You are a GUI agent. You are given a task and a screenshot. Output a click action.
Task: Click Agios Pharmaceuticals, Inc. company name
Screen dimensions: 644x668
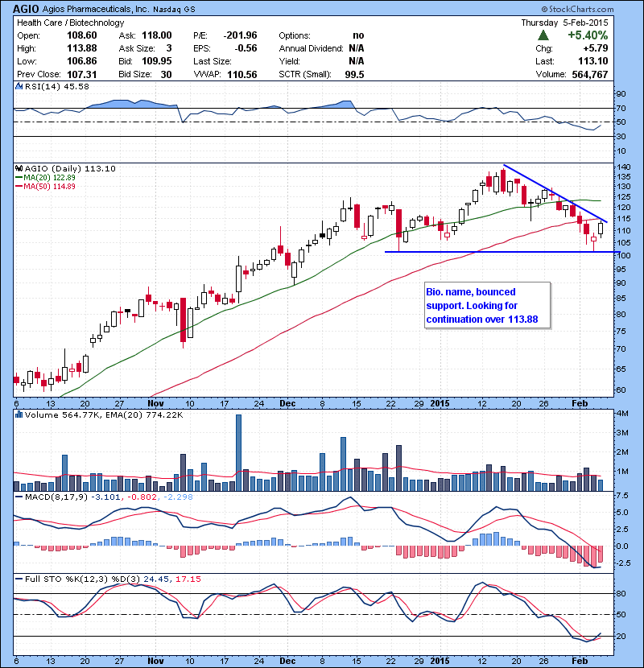[97, 9]
